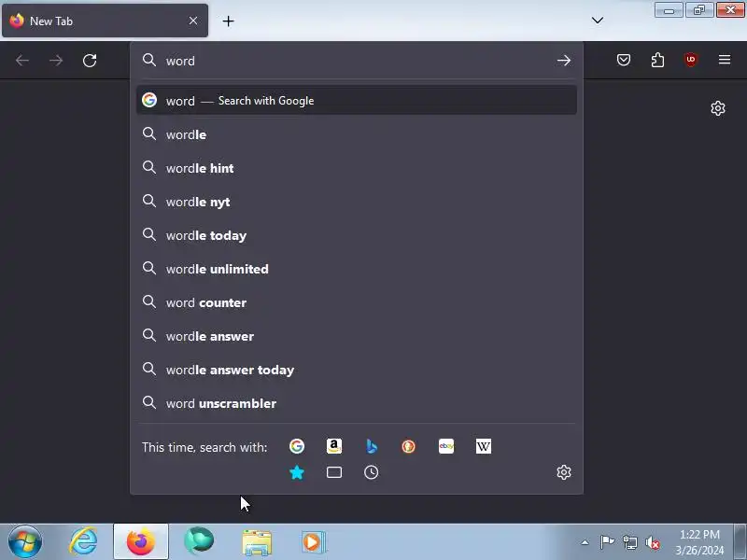Click the Firefox reload page button
The width and height of the screenshot is (747, 560).
[90, 61]
